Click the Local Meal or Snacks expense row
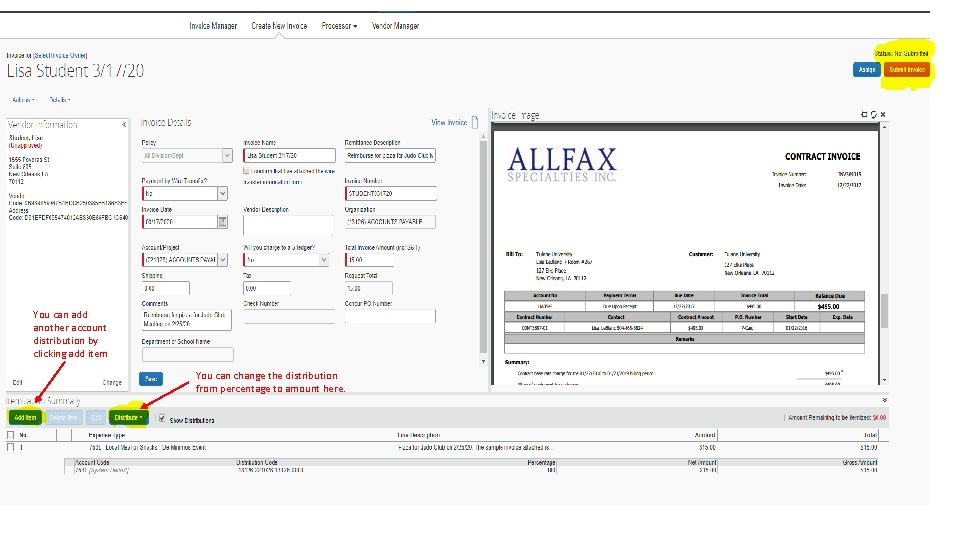This screenshot has height=540, width=960. click(147, 448)
